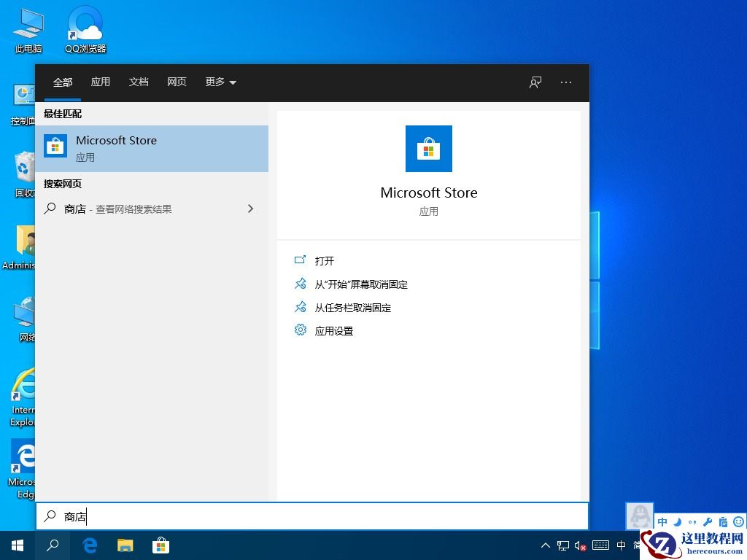Expand the 更多 dropdown in search
Image resolution: width=747 pixels, height=560 pixels.
click(x=220, y=82)
